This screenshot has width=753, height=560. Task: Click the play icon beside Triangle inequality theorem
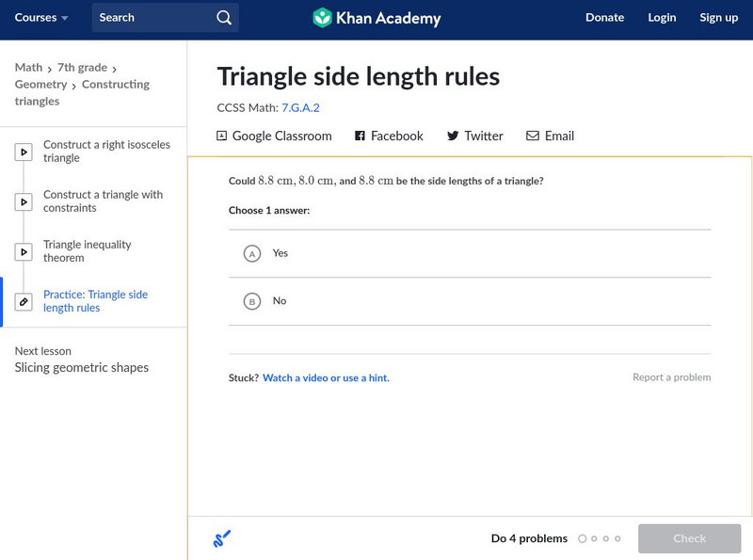coord(24,251)
